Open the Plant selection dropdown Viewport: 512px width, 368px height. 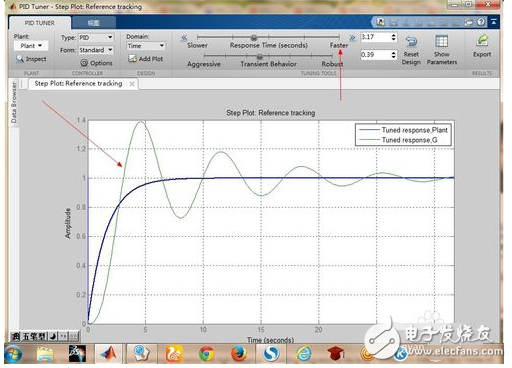tap(31, 46)
